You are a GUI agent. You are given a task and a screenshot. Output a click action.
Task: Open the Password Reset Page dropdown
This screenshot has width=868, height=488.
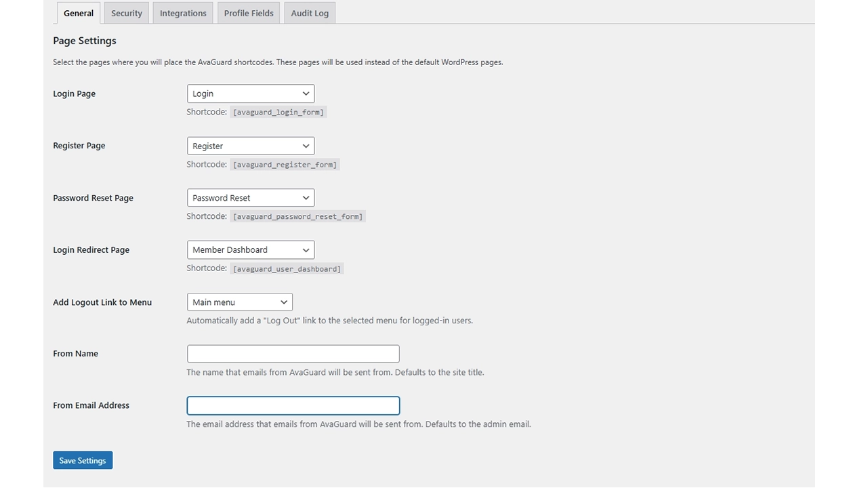[251, 198]
